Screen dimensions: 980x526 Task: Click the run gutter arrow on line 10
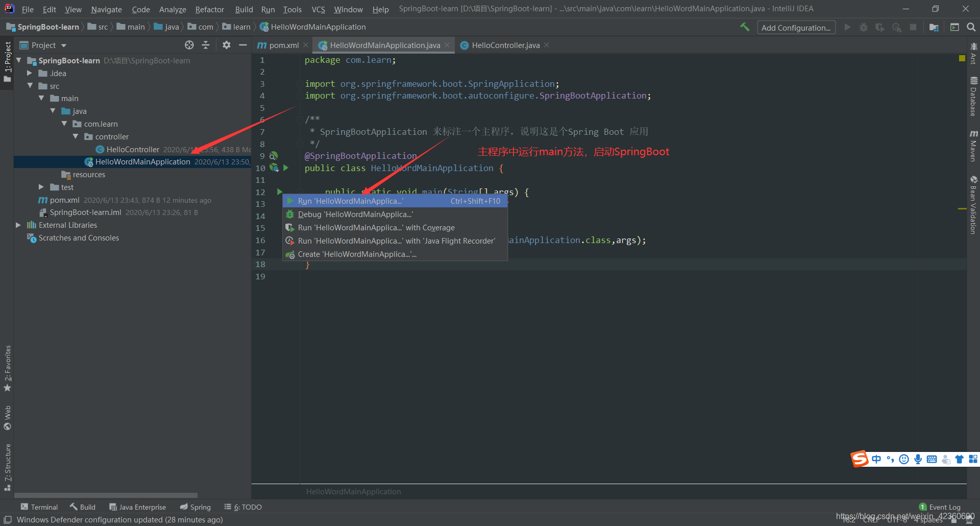point(286,168)
